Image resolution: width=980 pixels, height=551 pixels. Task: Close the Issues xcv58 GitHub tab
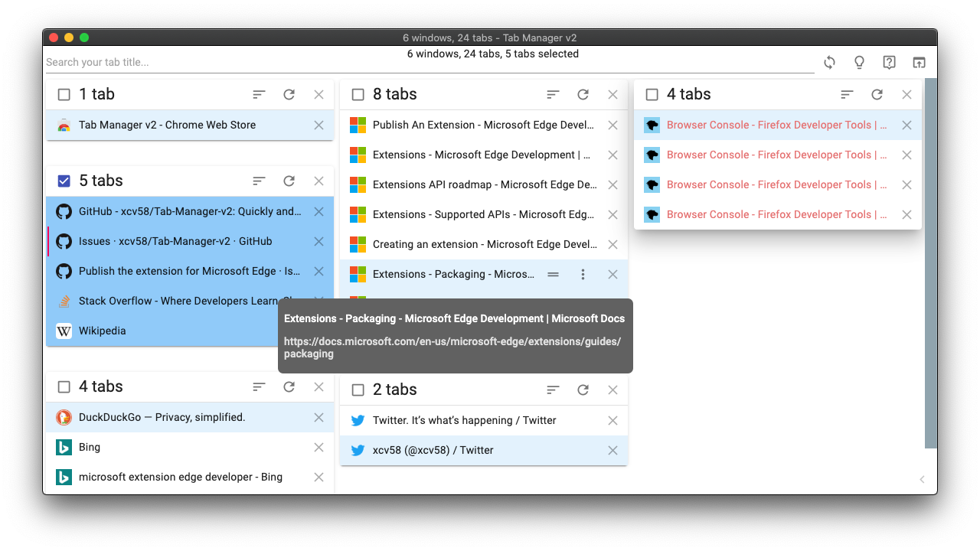pyautogui.click(x=319, y=241)
